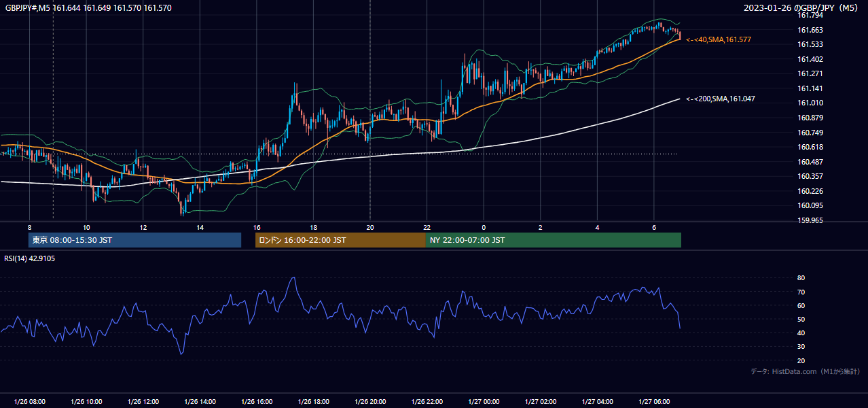Click the 1/26 18:00 bottom time label
868x408 pixels.
tap(313, 402)
